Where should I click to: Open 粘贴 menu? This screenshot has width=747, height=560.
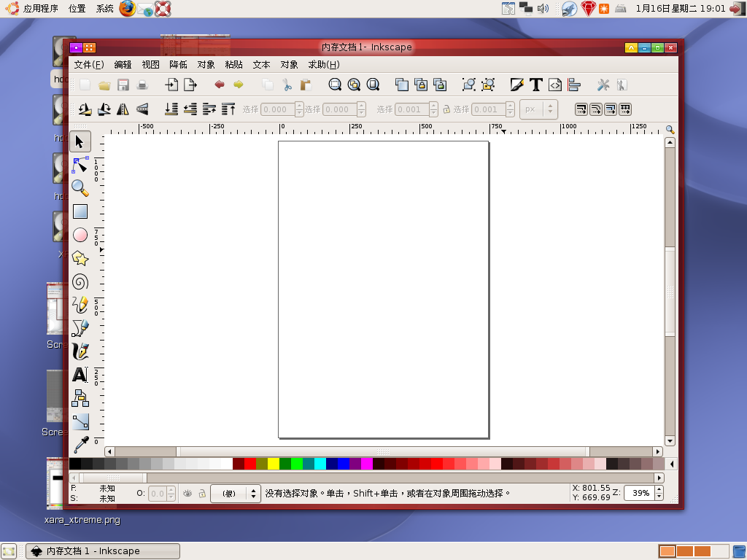[234, 64]
